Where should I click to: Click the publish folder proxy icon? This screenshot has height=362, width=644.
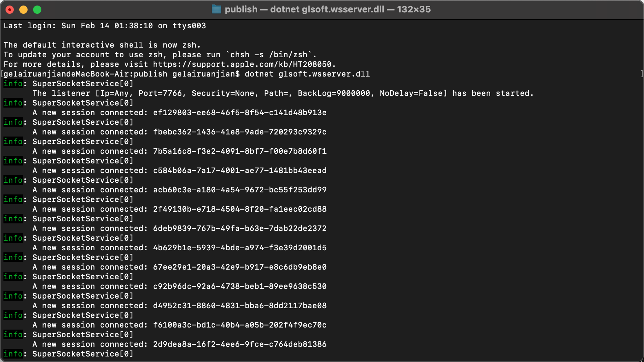pyautogui.click(x=216, y=9)
